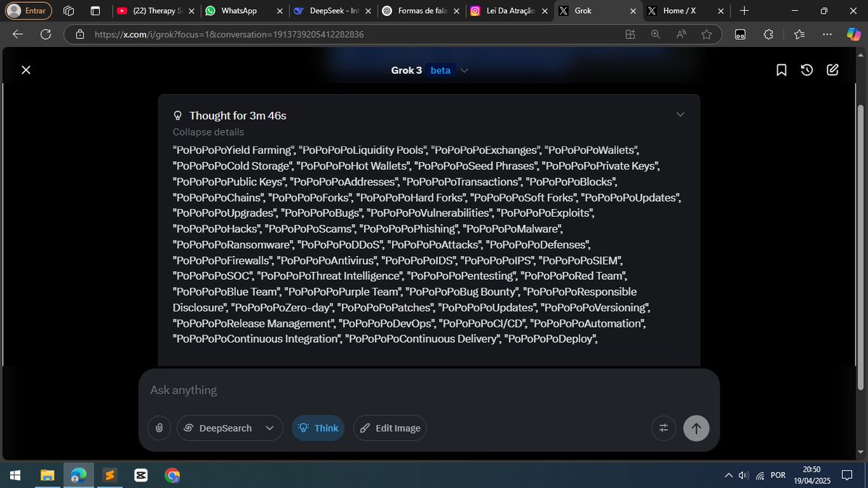Click the x.com address bar URL
The width and height of the screenshot is (868, 488).
pos(229,34)
